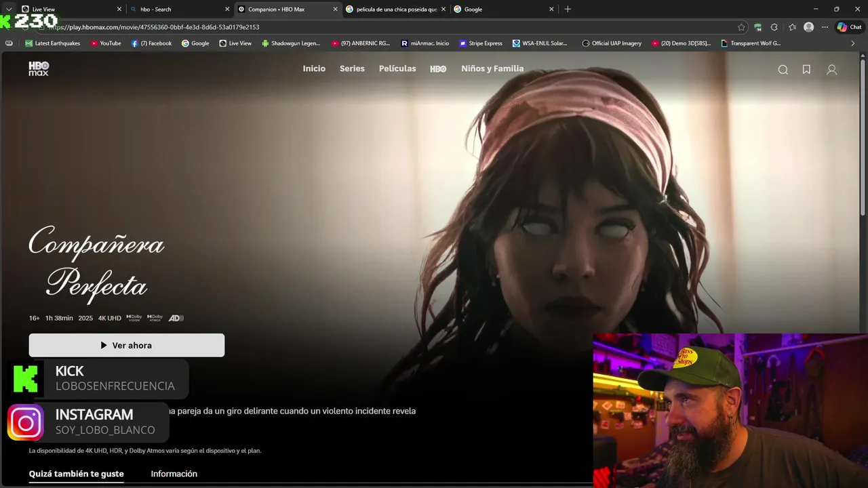This screenshot has height=488, width=868.
Task: Show more bookmarks overflow chevron
Action: coord(853,43)
